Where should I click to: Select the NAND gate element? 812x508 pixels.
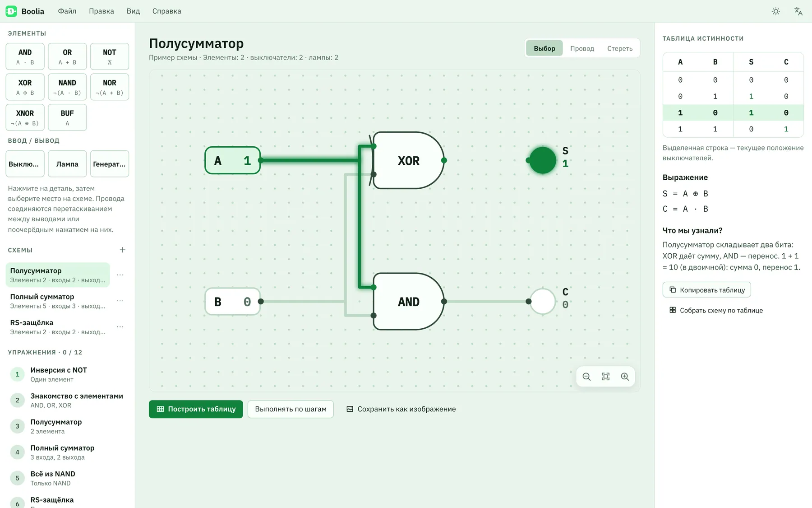pyautogui.click(x=67, y=87)
